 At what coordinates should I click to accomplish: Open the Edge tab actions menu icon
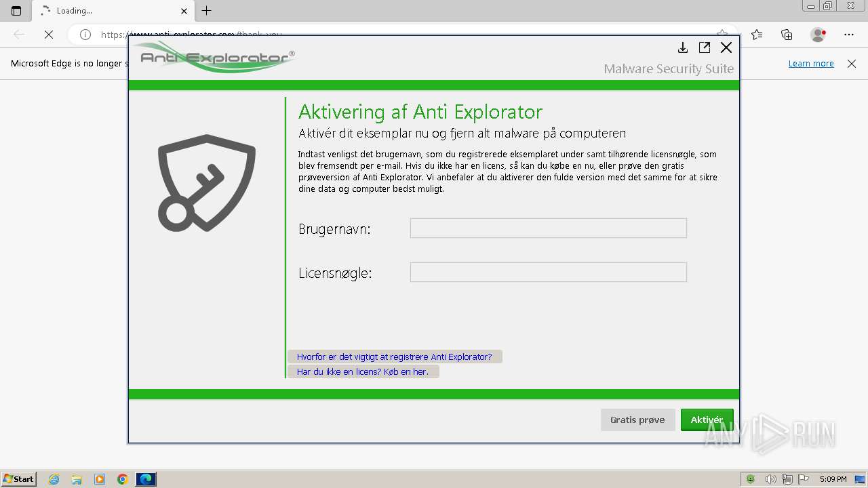tap(16, 10)
